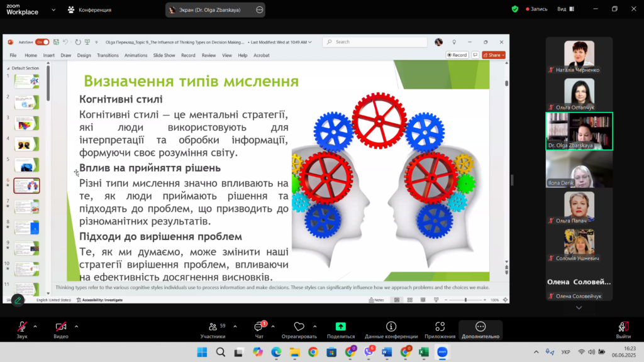The width and height of the screenshot is (644, 362).
Task: Toggle the Notes pane button
Action: click(376, 300)
